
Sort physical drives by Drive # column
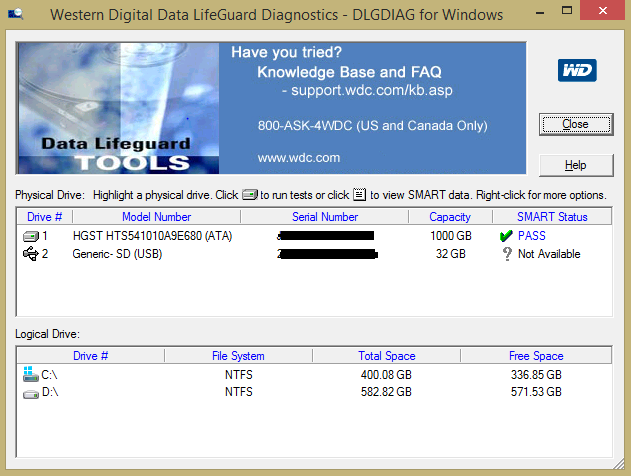point(44,217)
